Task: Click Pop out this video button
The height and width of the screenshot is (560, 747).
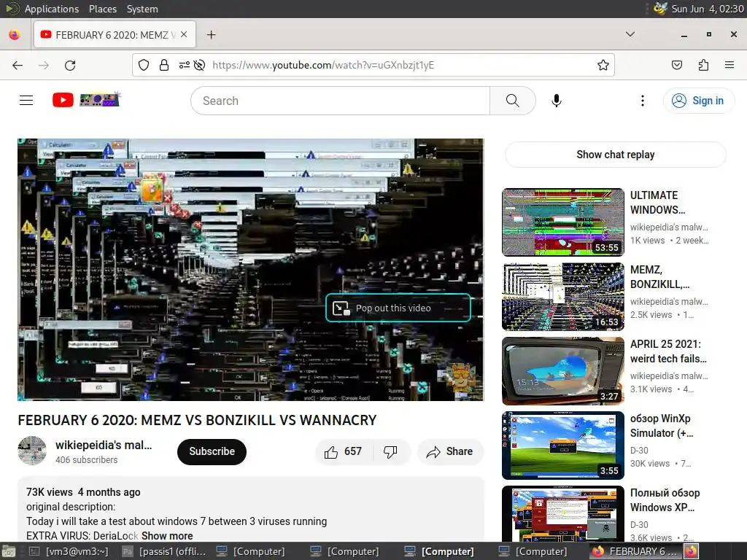Action: point(398,308)
